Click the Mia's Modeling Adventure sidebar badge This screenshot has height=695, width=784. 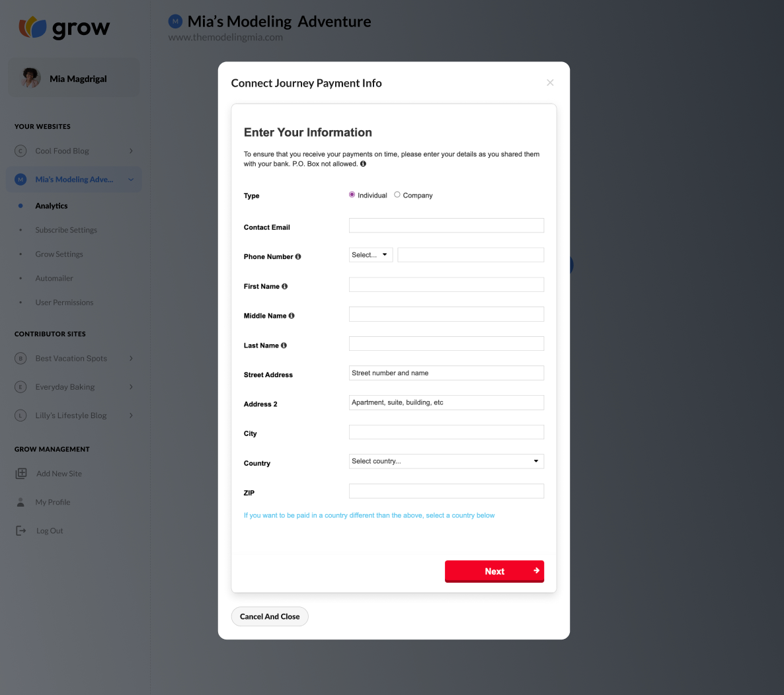pos(20,180)
